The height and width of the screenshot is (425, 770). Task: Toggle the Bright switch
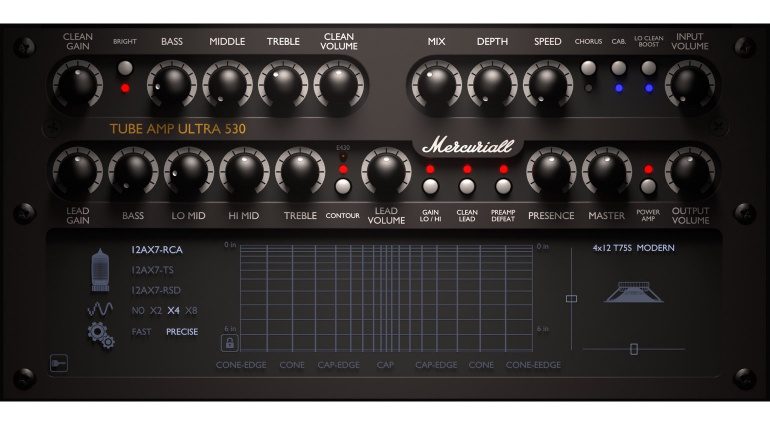pyautogui.click(x=125, y=69)
